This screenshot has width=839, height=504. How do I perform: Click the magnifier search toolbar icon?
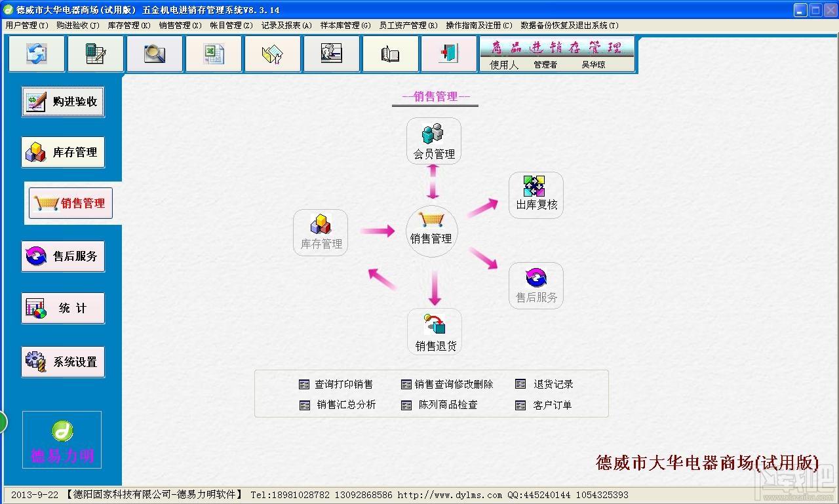coord(155,54)
